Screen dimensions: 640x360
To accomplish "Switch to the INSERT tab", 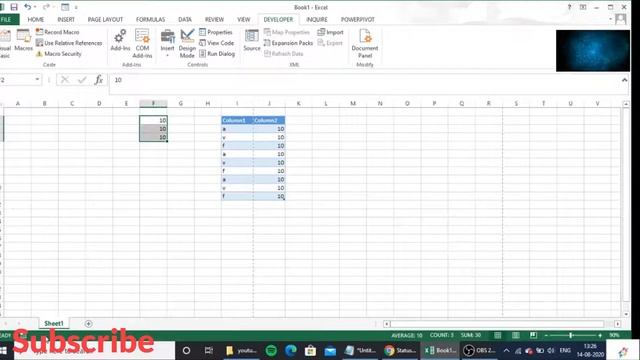I will tap(66, 19).
